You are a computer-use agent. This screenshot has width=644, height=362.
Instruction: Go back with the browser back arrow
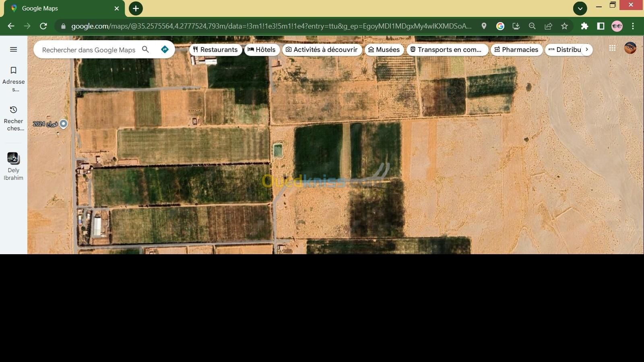click(11, 26)
